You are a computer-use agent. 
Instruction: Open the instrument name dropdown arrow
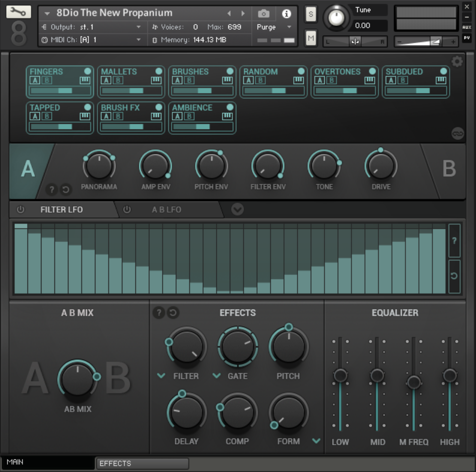tap(47, 13)
